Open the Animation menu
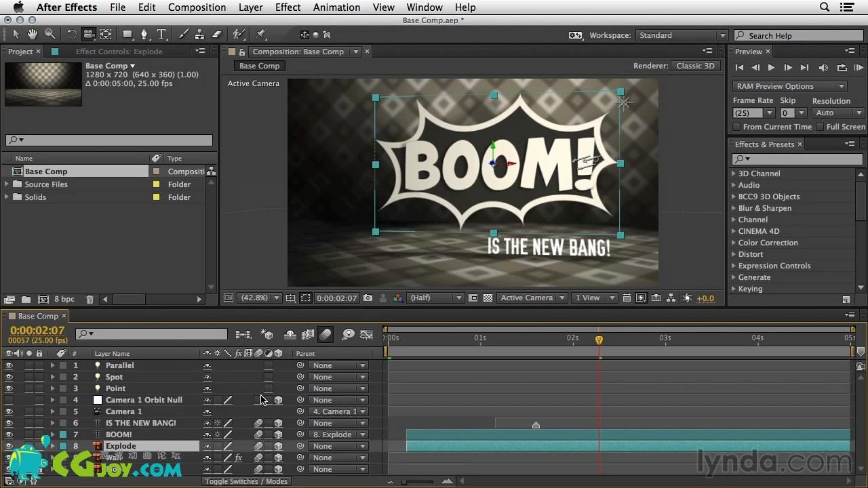The width and height of the screenshot is (868, 488). (336, 7)
